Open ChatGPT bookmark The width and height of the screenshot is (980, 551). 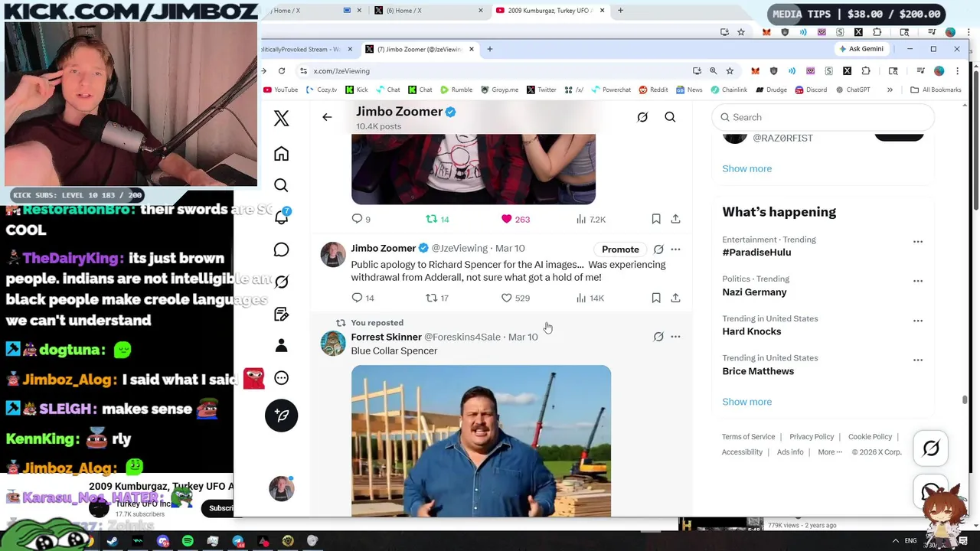click(853, 90)
